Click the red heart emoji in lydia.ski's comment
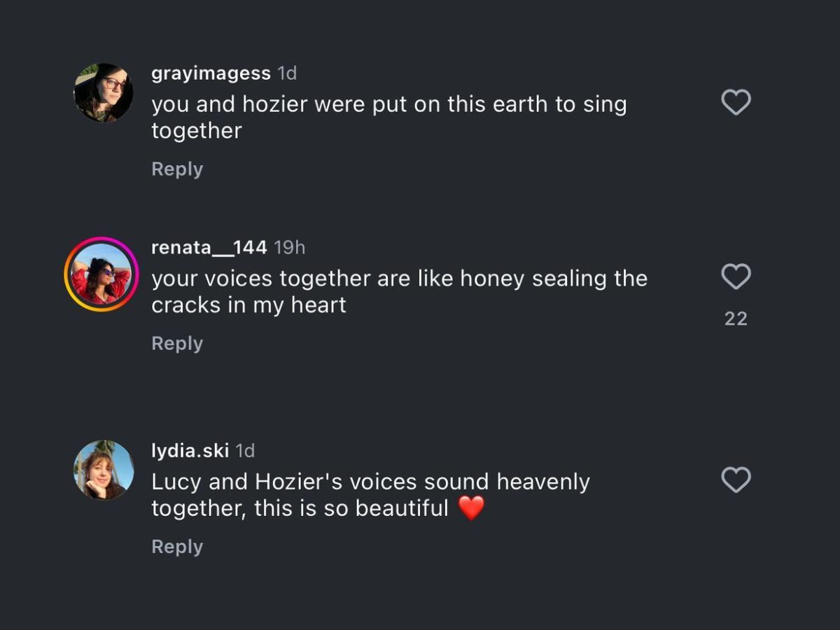840x630 pixels. pyautogui.click(x=471, y=508)
